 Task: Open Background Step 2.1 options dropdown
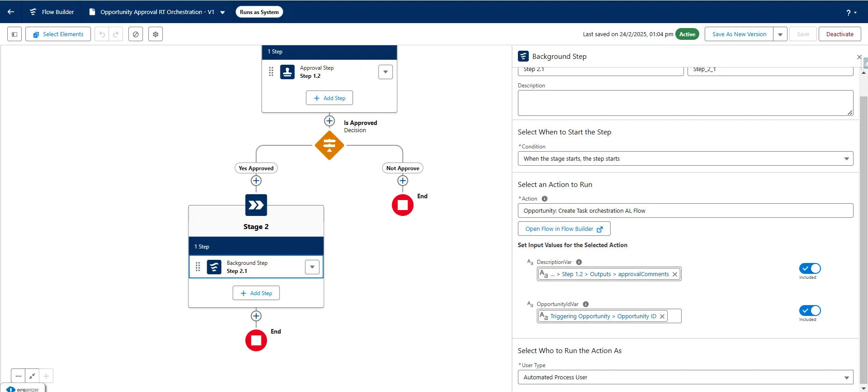[312, 267]
